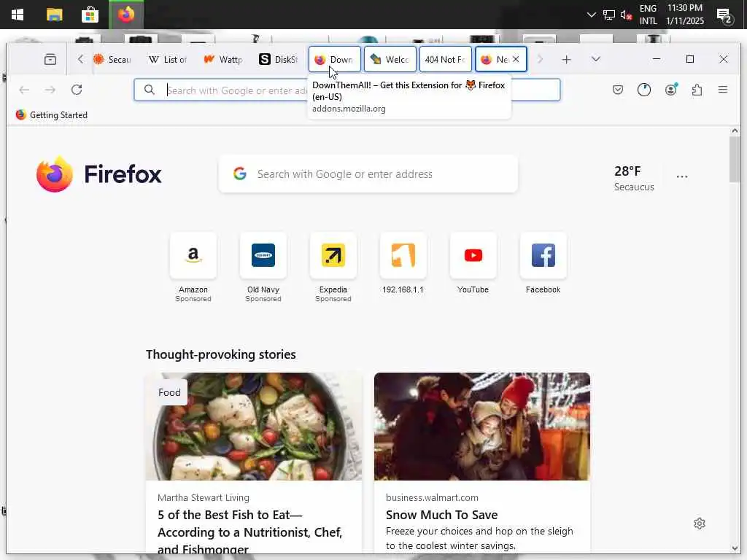Click the Firefox taskbar icon

coord(125,15)
